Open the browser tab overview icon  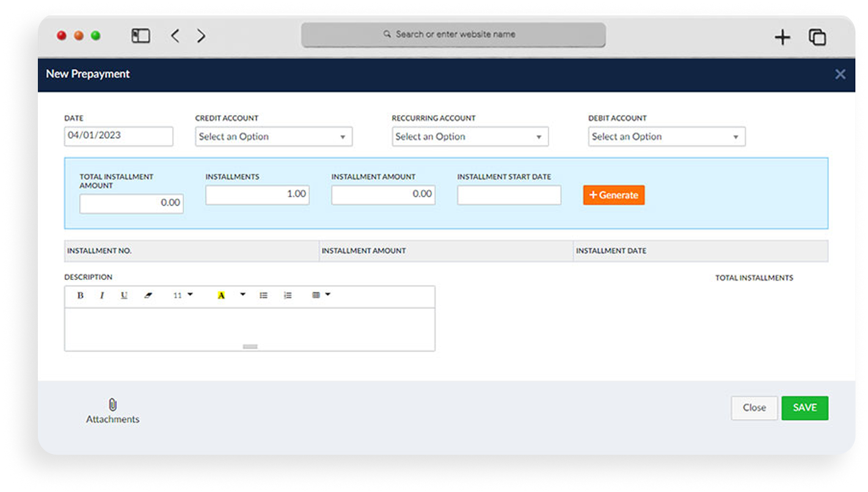coord(817,37)
